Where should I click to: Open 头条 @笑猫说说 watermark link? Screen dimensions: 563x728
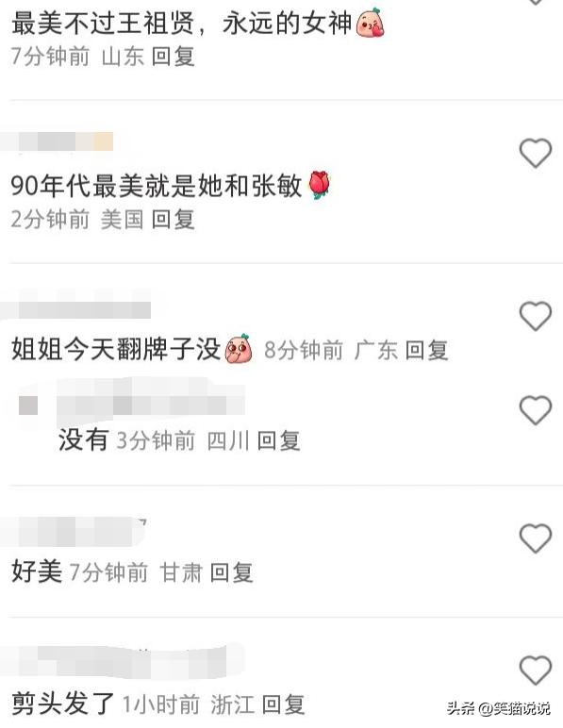(x=499, y=708)
